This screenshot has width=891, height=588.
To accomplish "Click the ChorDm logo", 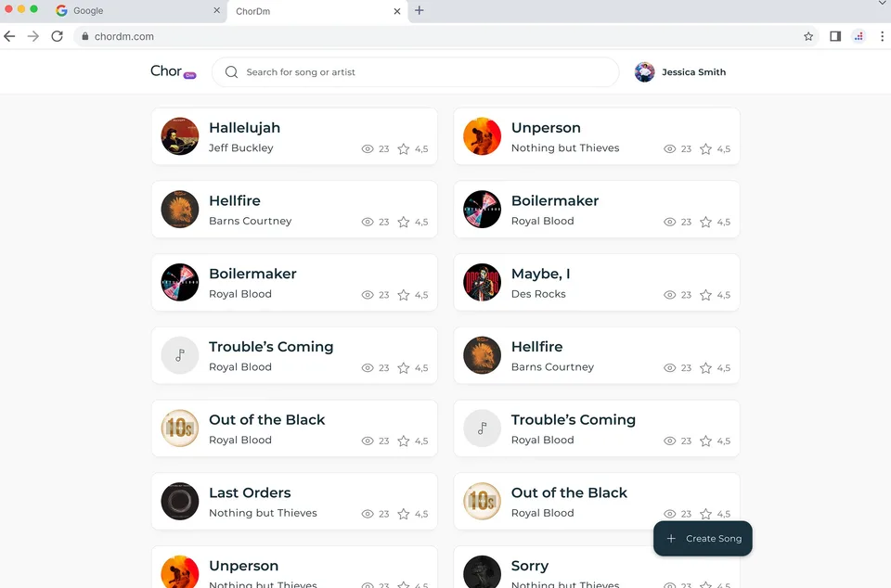I will pos(174,71).
